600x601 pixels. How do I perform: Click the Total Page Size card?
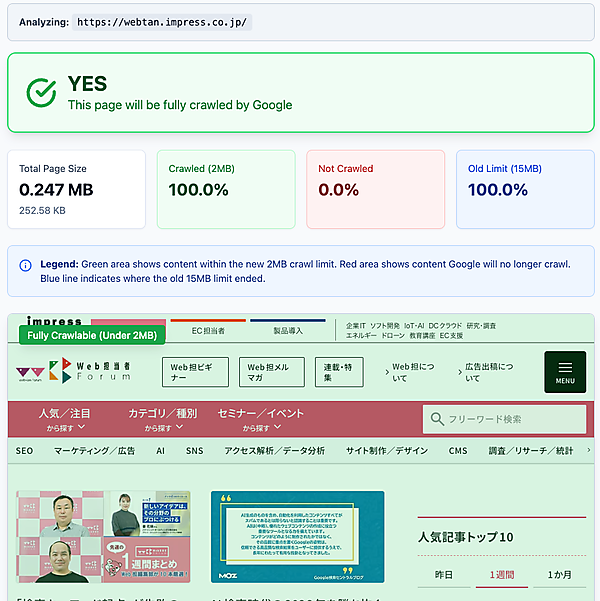pos(76,189)
